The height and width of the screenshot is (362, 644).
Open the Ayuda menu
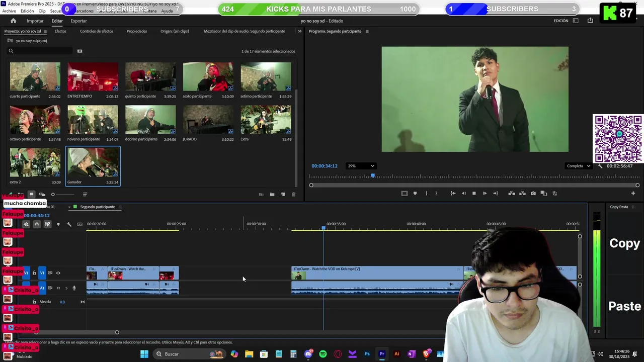click(x=167, y=11)
